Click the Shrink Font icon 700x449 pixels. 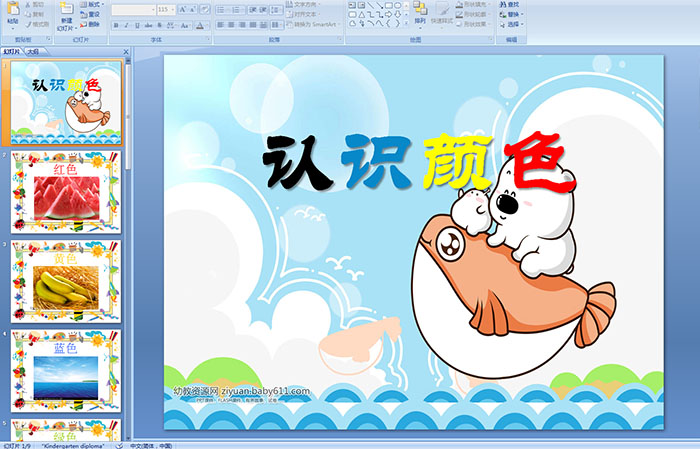192,9
